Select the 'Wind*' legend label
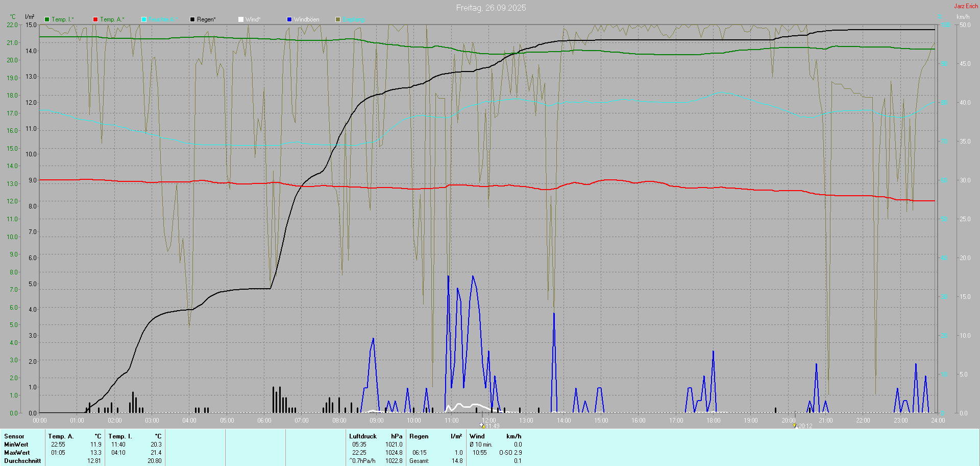Screen dimensions: 980x466 tap(253, 19)
